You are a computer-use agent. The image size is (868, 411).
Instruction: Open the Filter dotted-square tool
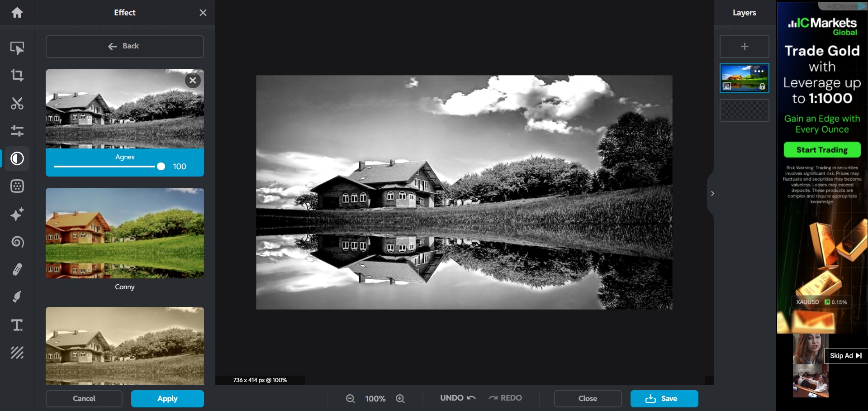pyautogui.click(x=17, y=186)
